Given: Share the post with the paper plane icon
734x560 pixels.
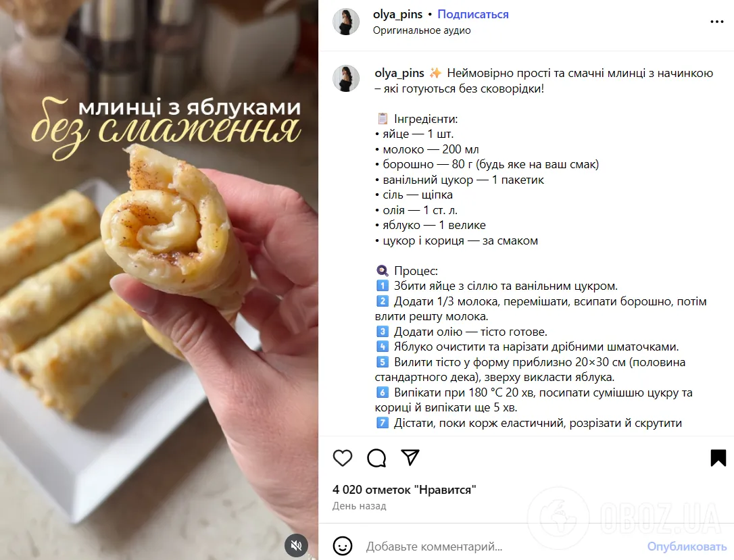Looking at the screenshot, I should (410, 457).
